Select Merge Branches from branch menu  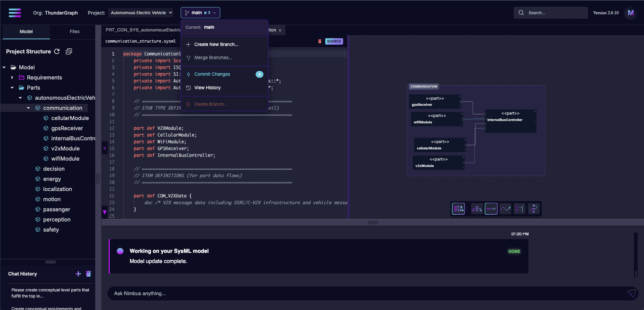coord(213,57)
